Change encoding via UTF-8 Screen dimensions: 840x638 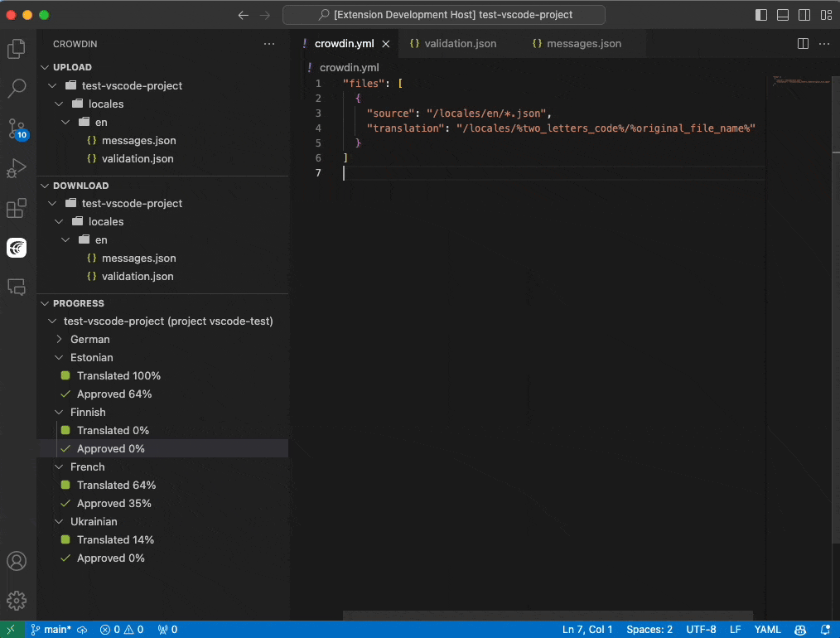click(x=701, y=630)
